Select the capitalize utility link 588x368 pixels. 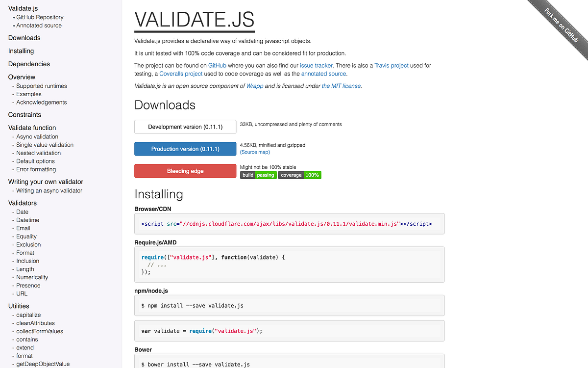click(x=28, y=315)
